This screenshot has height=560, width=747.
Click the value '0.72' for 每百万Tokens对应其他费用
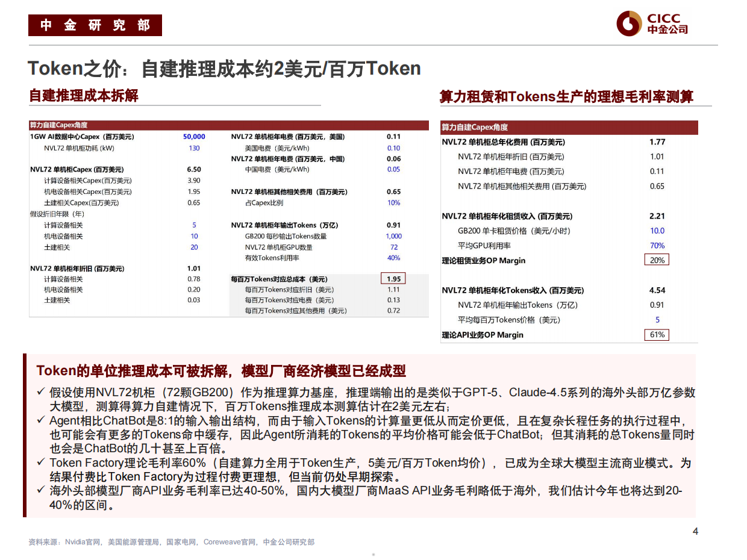tap(393, 311)
